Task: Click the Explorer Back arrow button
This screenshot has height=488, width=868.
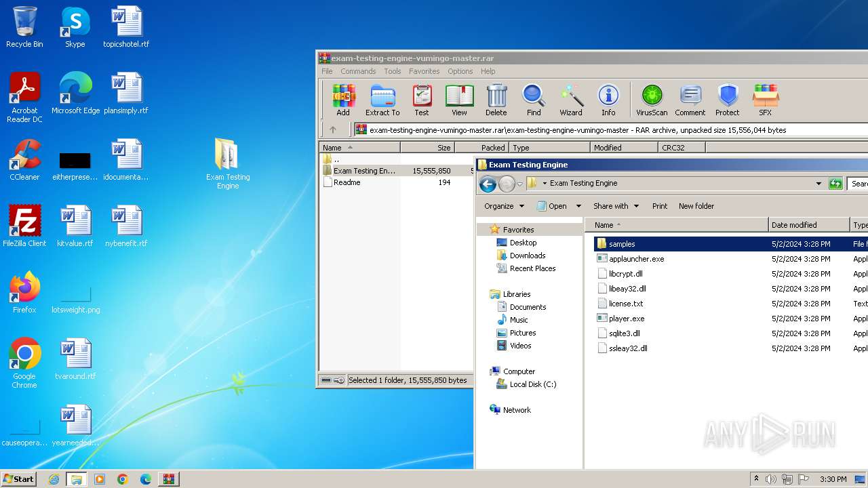Action: (487, 184)
